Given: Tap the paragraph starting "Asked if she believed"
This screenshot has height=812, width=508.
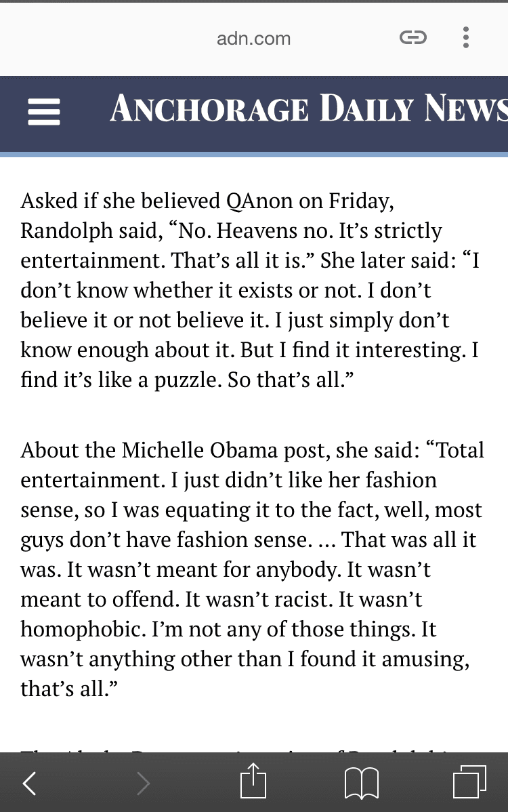Looking at the screenshot, I should click(251, 290).
